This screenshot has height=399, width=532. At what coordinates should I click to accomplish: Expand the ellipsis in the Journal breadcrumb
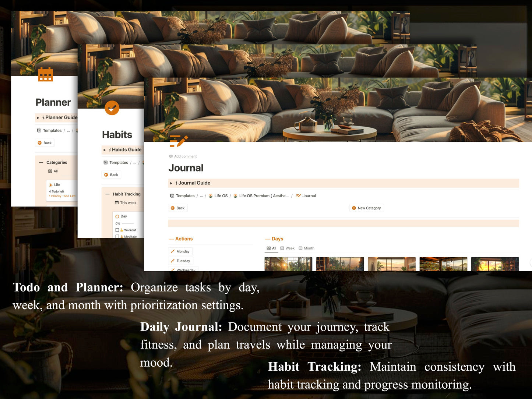pos(201,196)
